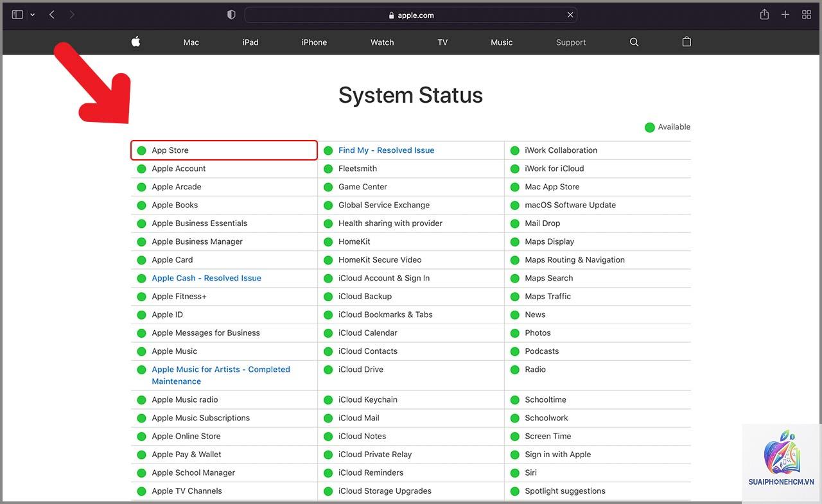The image size is (822, 504).
Task: Select the Apple Card entry
Action: click(172, 260)
